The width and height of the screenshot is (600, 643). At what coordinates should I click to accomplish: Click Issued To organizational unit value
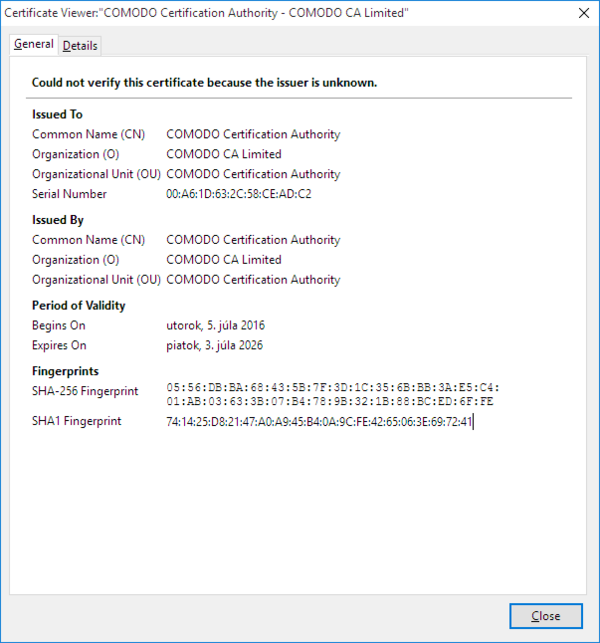(253, 174)
